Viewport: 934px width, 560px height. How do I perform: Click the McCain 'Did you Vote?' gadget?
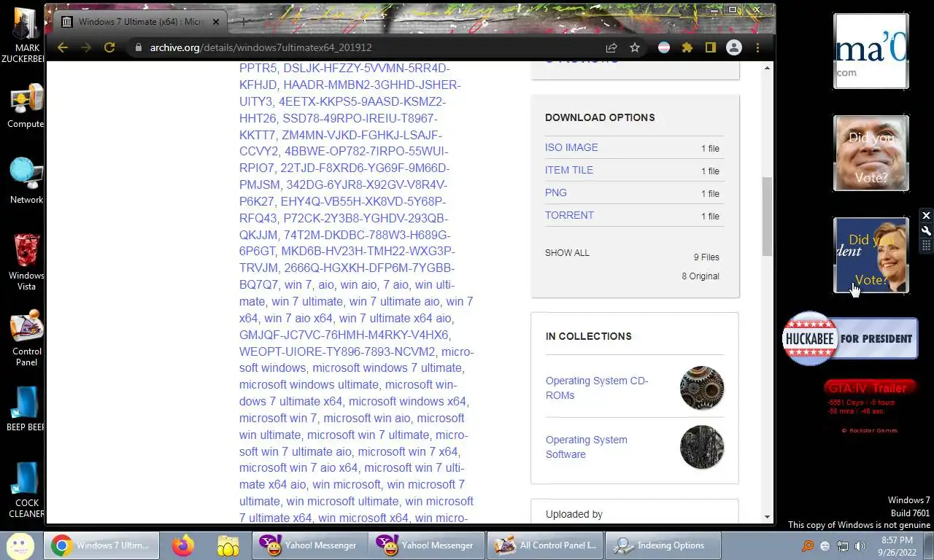coord(871,153)
